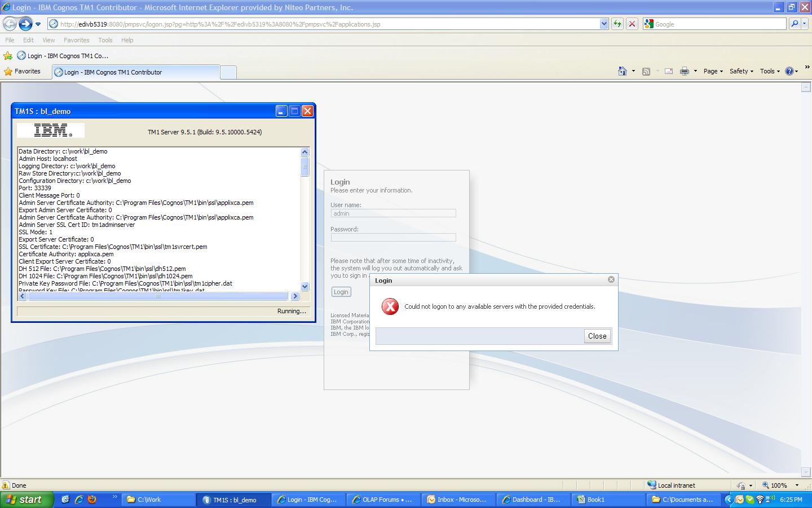The height and width of the screenshot is (508, 812).
Task: Switch to C:\Work taskbar button
Action: 159,500
